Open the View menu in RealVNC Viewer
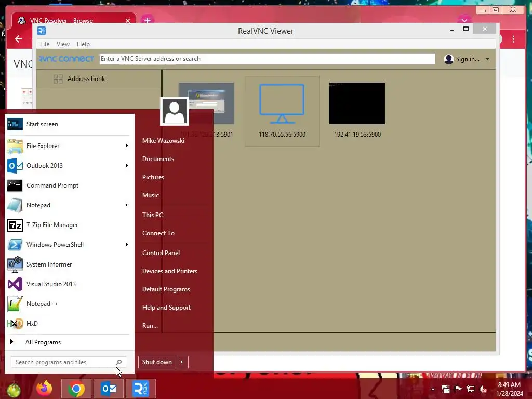Image resolution: width=532 pixels, height=399 pixels. (63, 44)
